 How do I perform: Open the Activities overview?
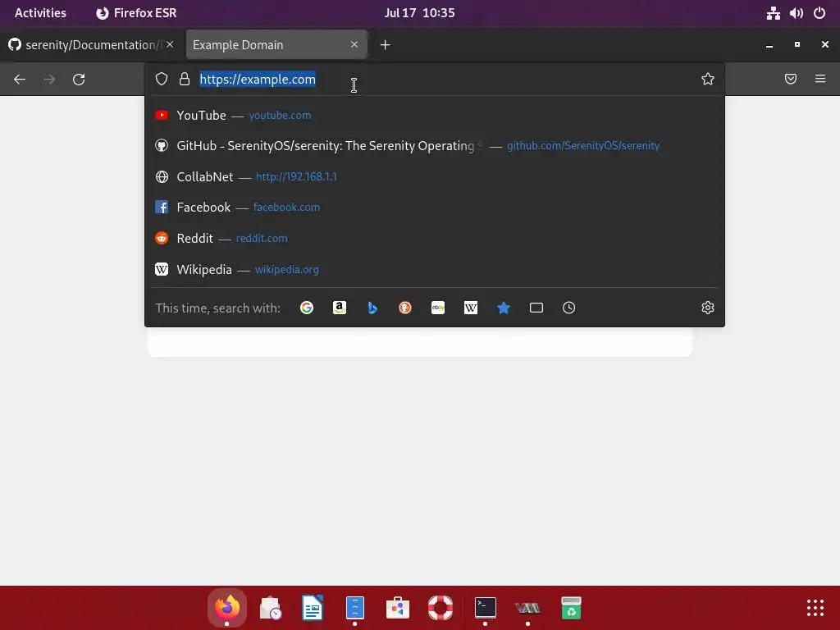click(40, 13)
